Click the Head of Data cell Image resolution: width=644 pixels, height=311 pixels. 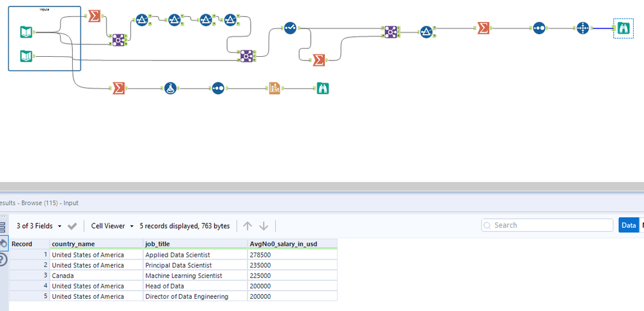coord(195,286)
